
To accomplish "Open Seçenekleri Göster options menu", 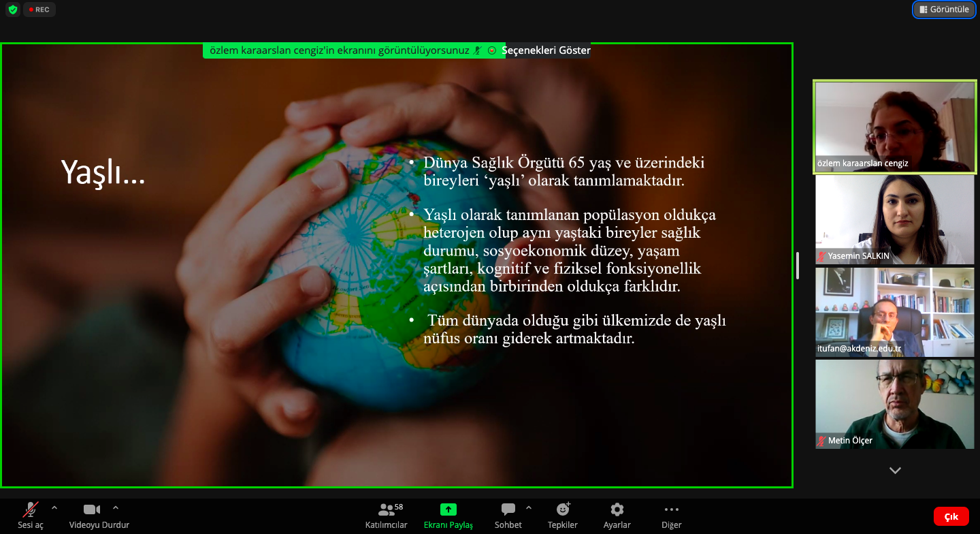I will coord(546,50).
